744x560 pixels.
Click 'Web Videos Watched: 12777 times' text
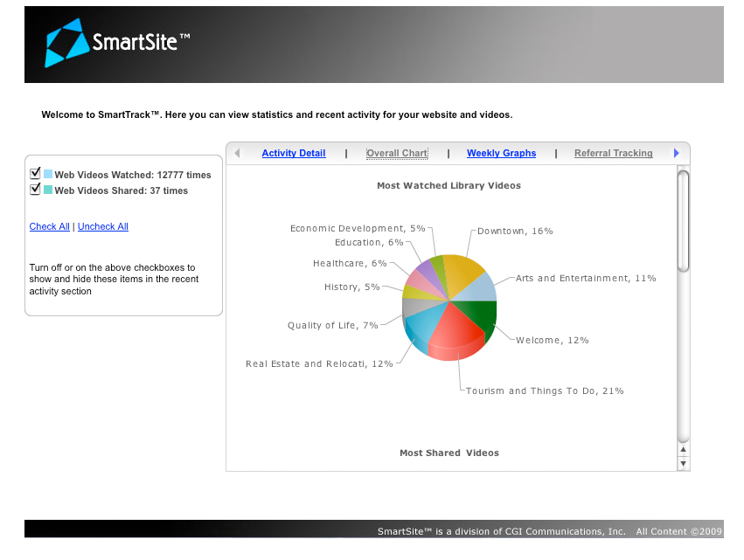(133, 175)
